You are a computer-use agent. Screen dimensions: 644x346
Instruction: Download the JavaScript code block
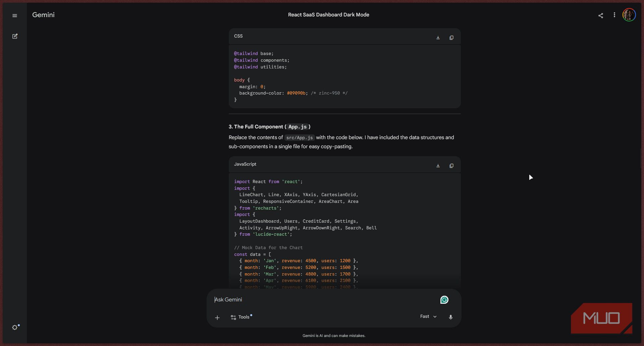[438, 166]
